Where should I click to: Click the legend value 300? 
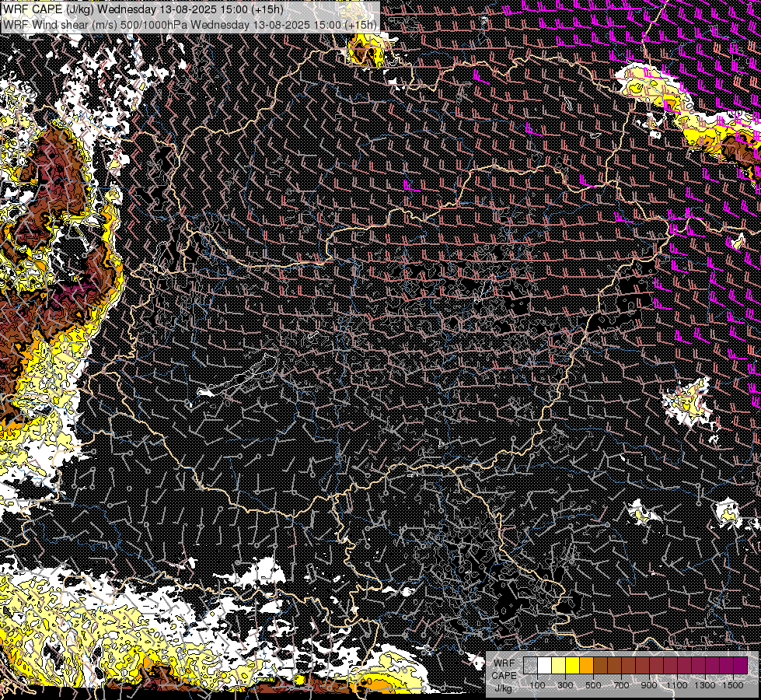coord(565,685)
